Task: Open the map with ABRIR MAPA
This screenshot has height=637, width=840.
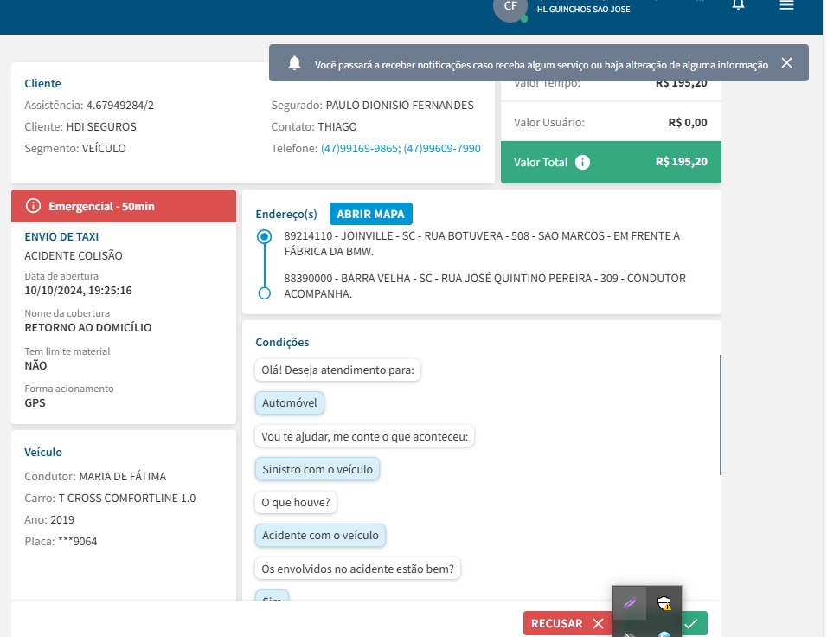Action: click(371, 214)
